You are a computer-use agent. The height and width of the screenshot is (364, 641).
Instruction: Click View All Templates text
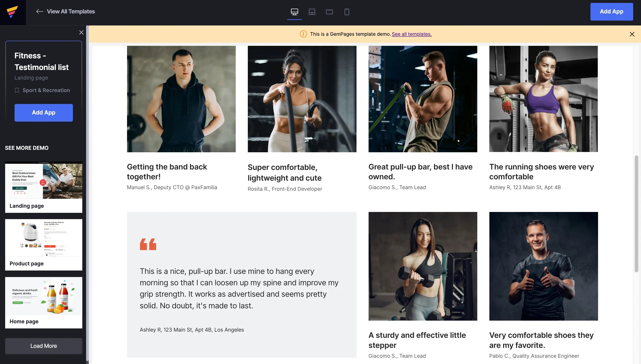click(71, 11)
